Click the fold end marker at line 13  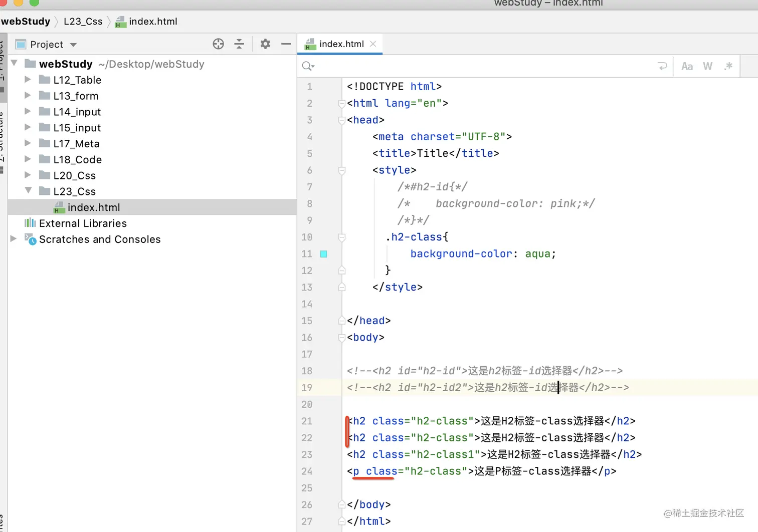click(342, 287)
